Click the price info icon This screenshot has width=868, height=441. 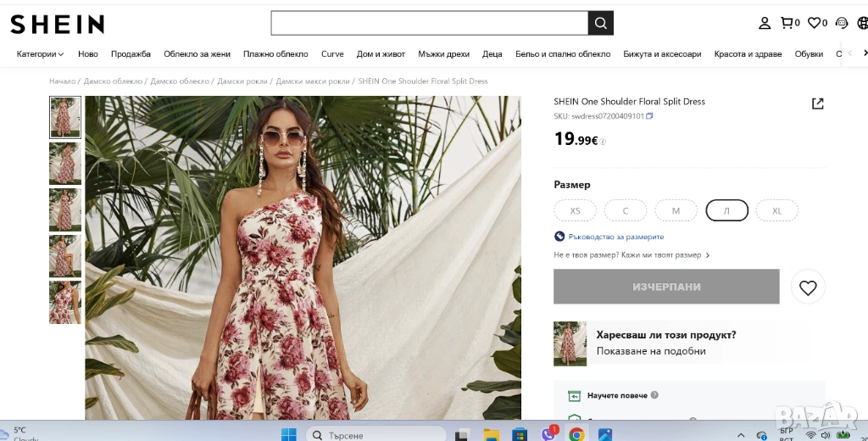(603, 142)
